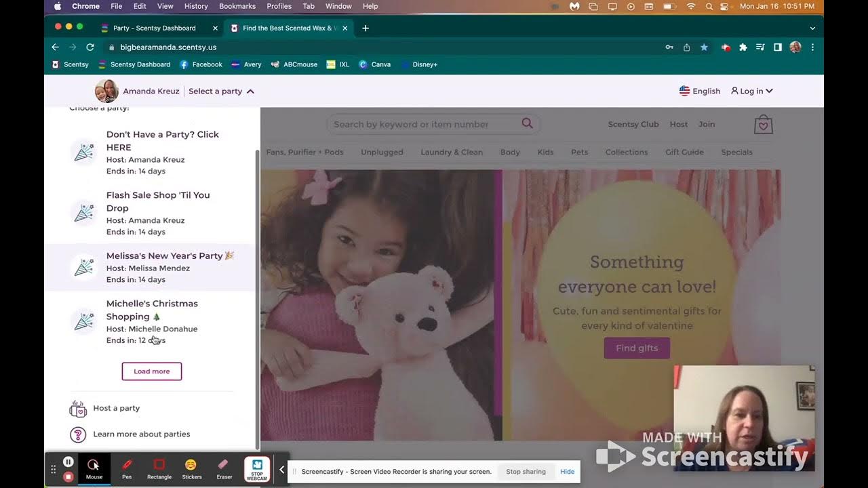The height and width of the screenshot is (488, 868).
Task: Open the Chrome extensions puzzle icon
Action: pos(743,47)
